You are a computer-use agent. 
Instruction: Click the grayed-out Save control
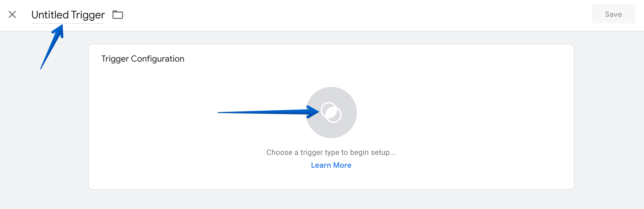tap(613, 14)
